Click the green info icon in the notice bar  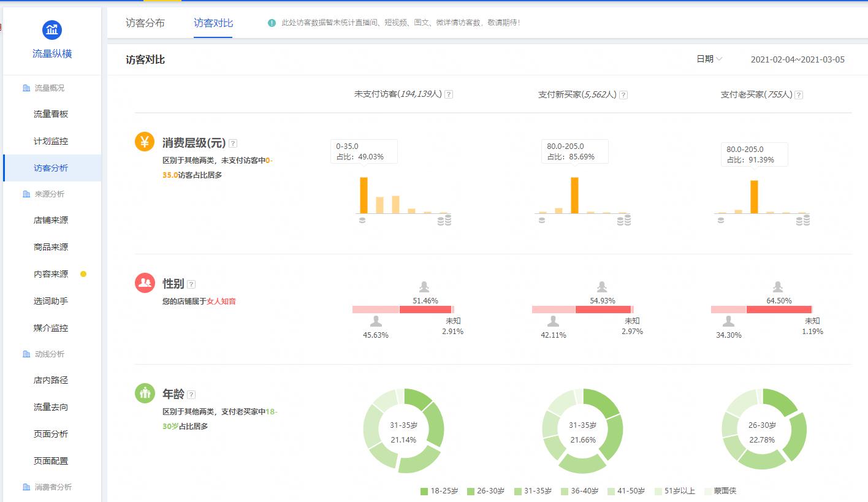point(272,24)
